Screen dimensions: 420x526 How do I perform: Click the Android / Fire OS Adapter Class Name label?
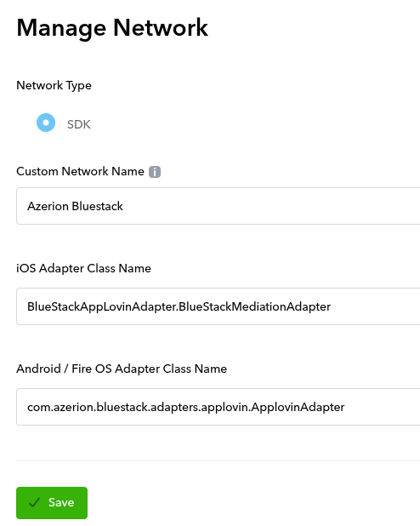(122, 369)
